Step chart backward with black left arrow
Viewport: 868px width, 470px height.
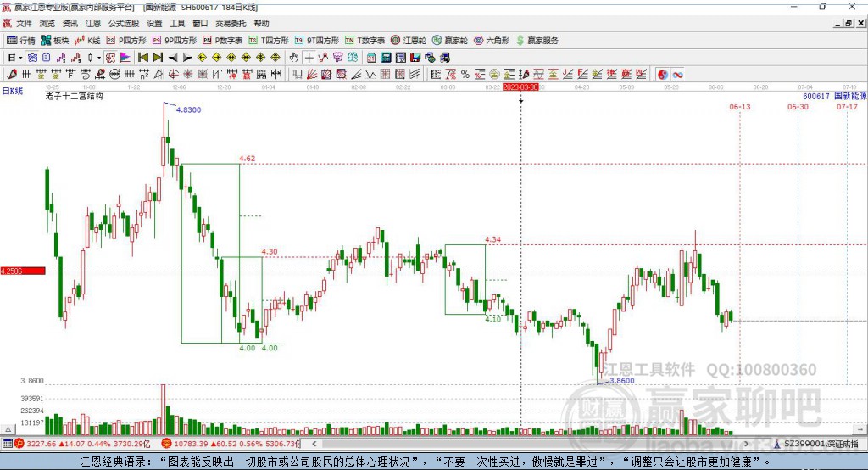click(173, 58)
